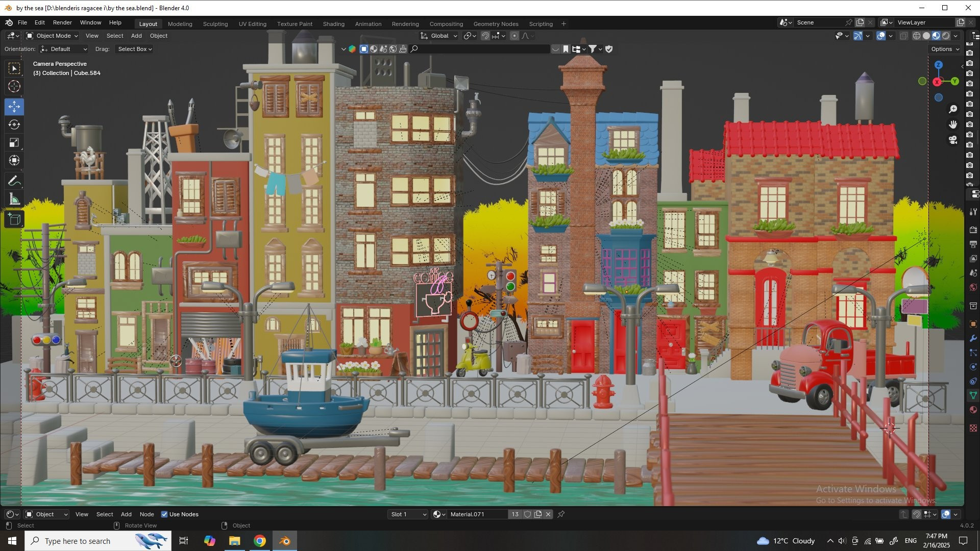The image size is (980, 551).
Task: Open the Texture properties tab
Action: click(973, 428)
